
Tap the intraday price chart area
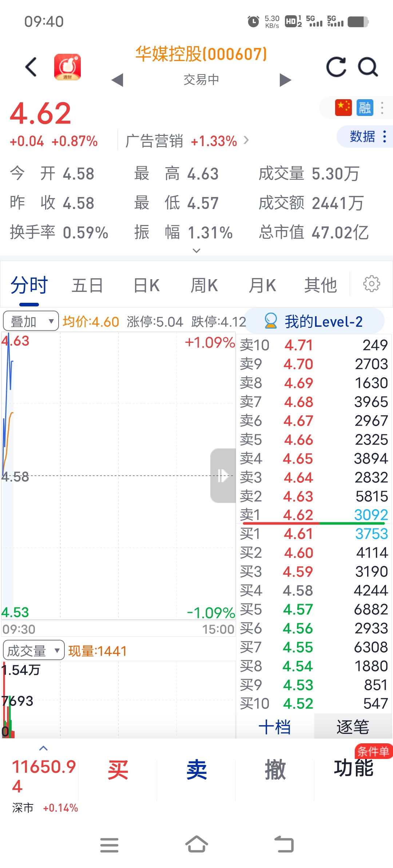click(119, 475)
